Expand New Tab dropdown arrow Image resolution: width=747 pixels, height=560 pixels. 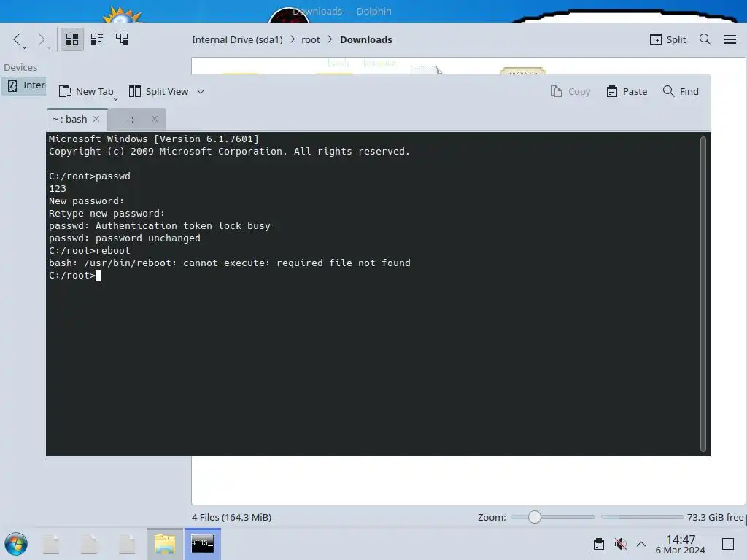point(116,99)
